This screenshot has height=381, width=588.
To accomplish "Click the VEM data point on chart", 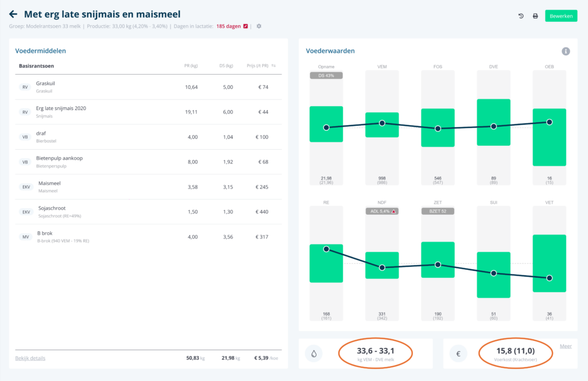I will 382,123.
